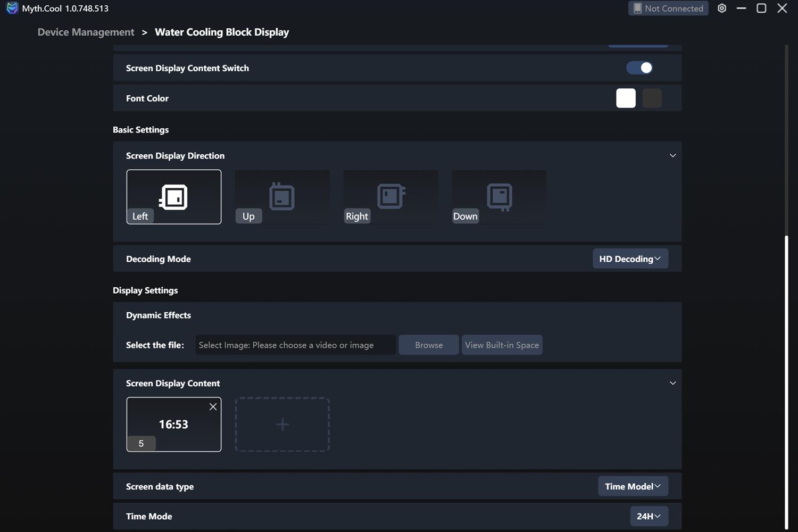798x532 pixels.
Task: Open the HD Decoding mode dropdown
Action: tap(630, 259)
